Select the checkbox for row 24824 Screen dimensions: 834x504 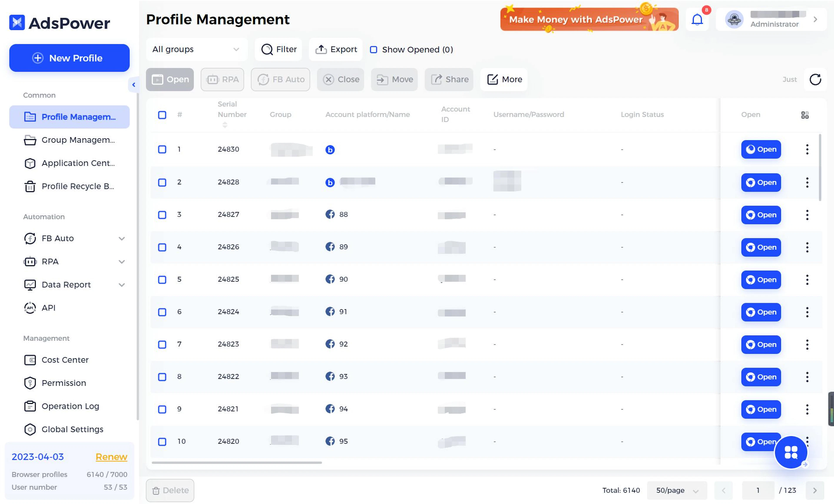coord(162,312)
